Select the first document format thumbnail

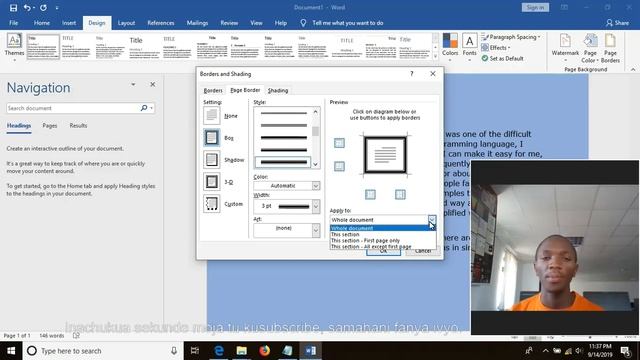coord(43,47)
